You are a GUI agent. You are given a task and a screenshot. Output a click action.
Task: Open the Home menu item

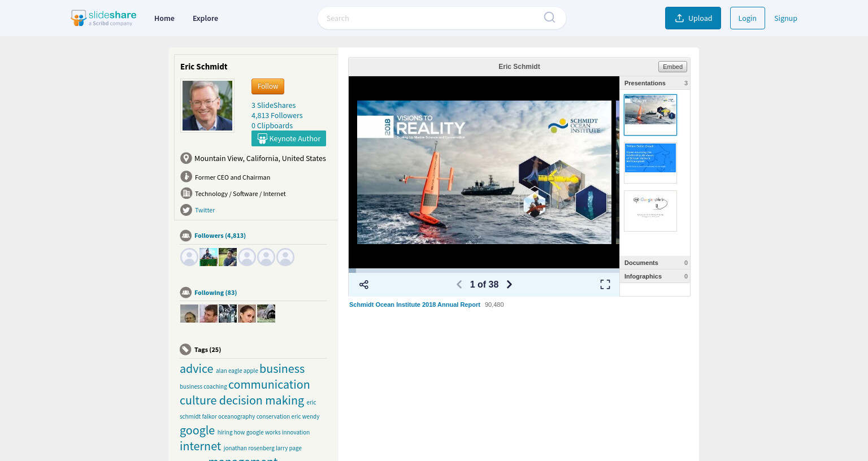pyautogui.click(x=164, y=18)
